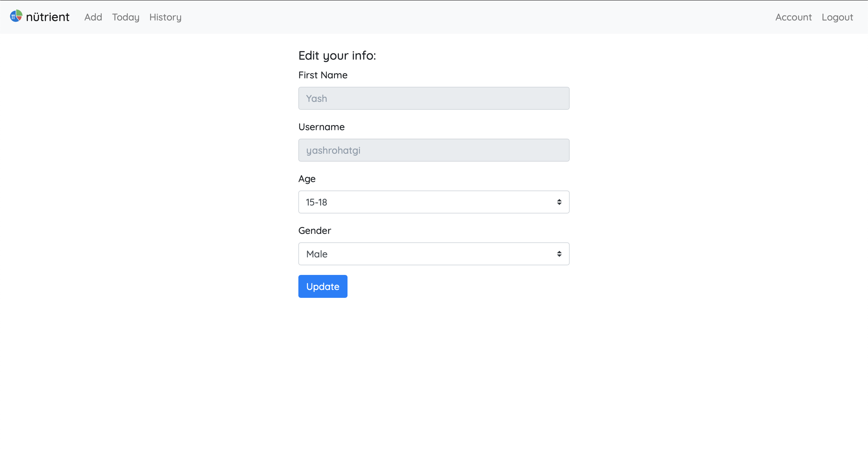Click the Yash placeholder text field
This screenshot has height=454, width=868.
434,98
